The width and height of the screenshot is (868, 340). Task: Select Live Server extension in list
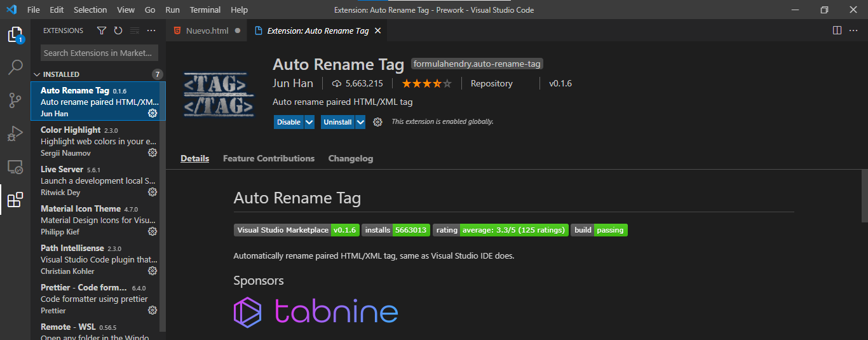click(x=98, y=180)
